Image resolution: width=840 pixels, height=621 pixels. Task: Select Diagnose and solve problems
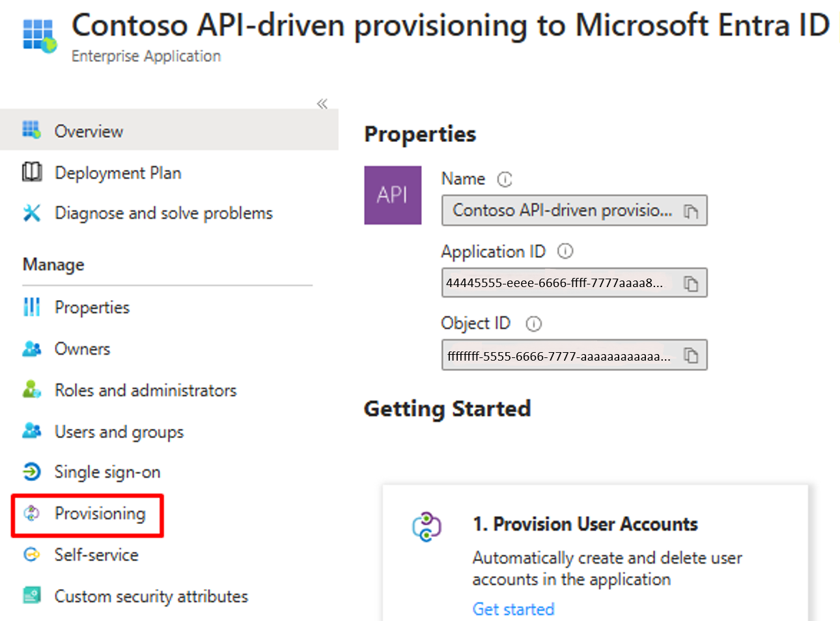coord(163,213)
